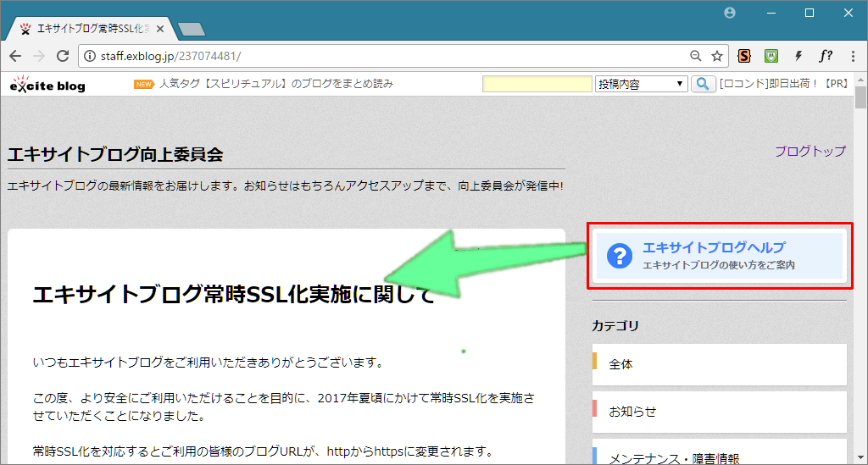This screenshot has width=868, height=465.
Task: Click the lightning bolt extension icon
Action: (x=798, y=56)
